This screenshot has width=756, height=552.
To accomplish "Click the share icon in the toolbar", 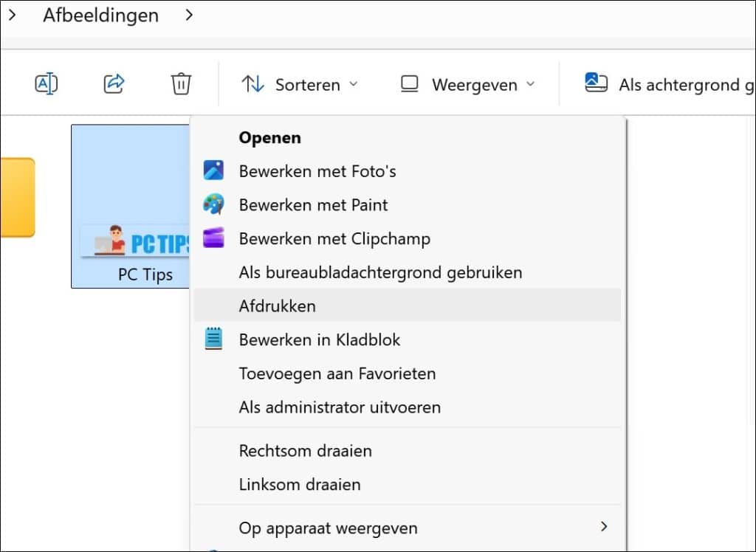I will pos(112,83).
